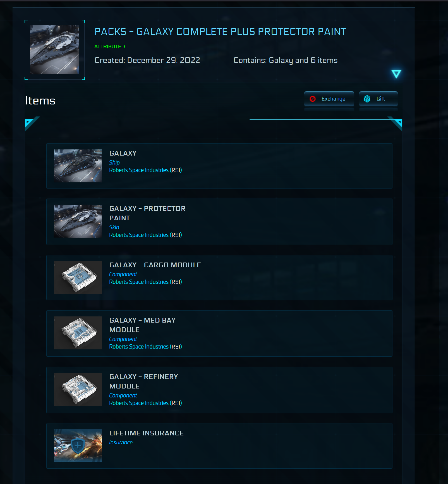Click manufacturer link under Cargo Module

pyautogui.click(x=145, y=282)
